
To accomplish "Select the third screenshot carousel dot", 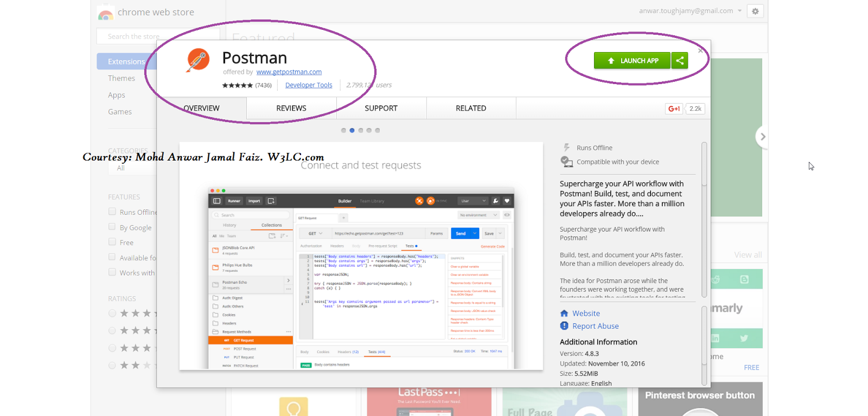I will point(361,130).
